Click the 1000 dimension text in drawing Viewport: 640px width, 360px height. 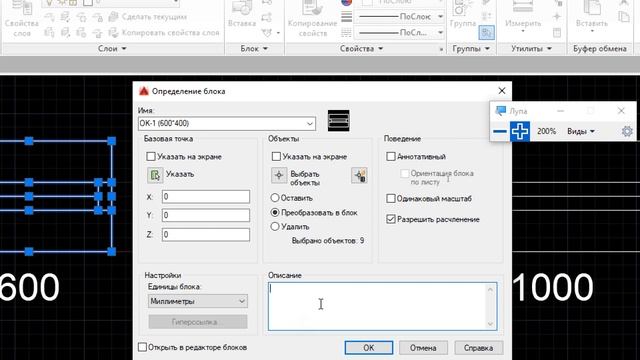click(x=553, y=287)
